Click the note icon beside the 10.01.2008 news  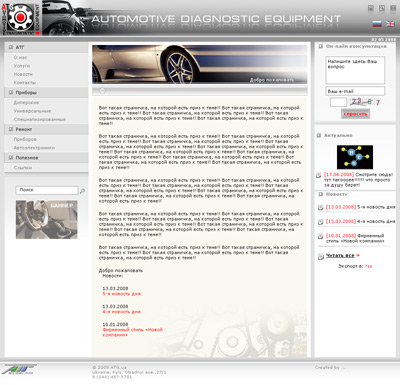[320, 236]
